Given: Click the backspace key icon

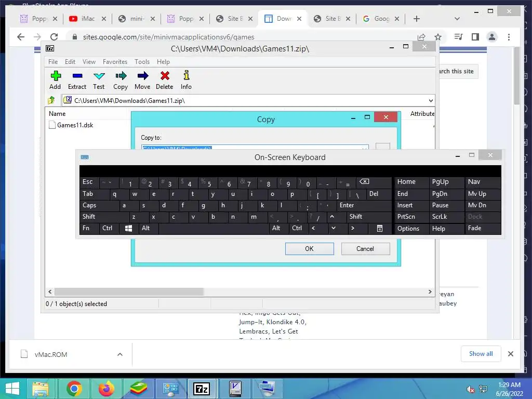Looking at the screenshot, I should pos(373,182).
